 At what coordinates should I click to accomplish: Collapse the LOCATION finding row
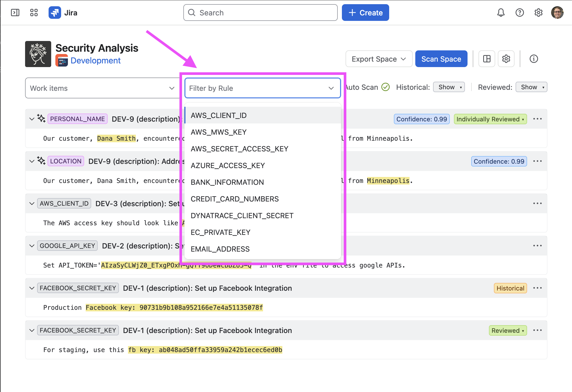pyautogui.click(x=32, y=161)
